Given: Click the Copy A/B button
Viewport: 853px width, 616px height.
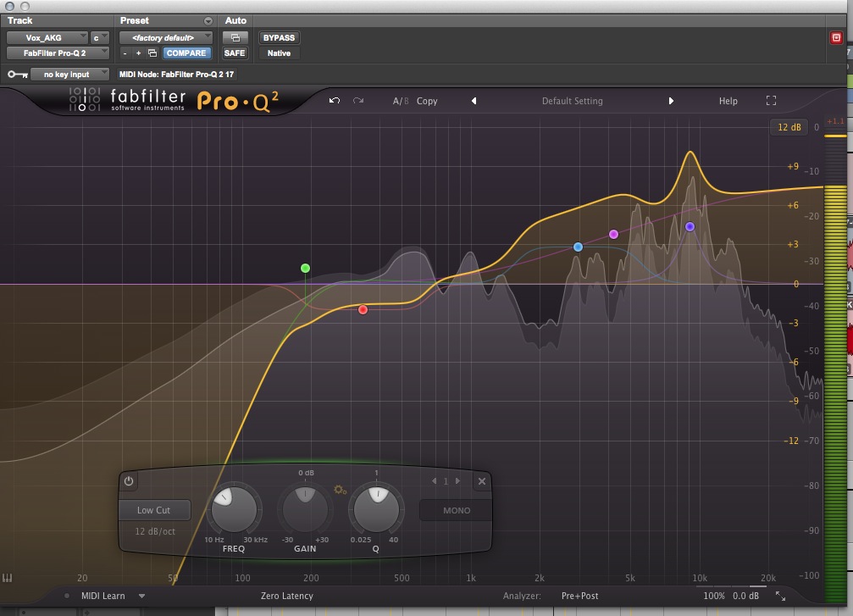Looking at the screenshot, I should pos(427,101).
